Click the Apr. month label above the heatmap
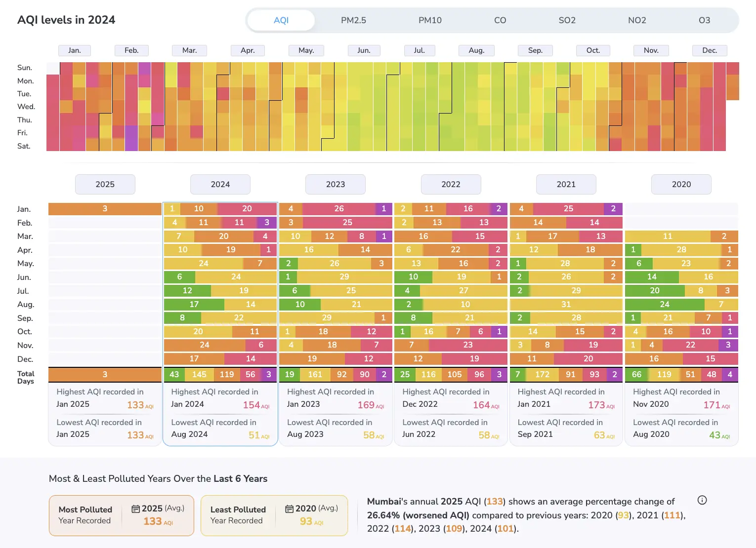The image size is (756, 548). (x=248, y=50)
